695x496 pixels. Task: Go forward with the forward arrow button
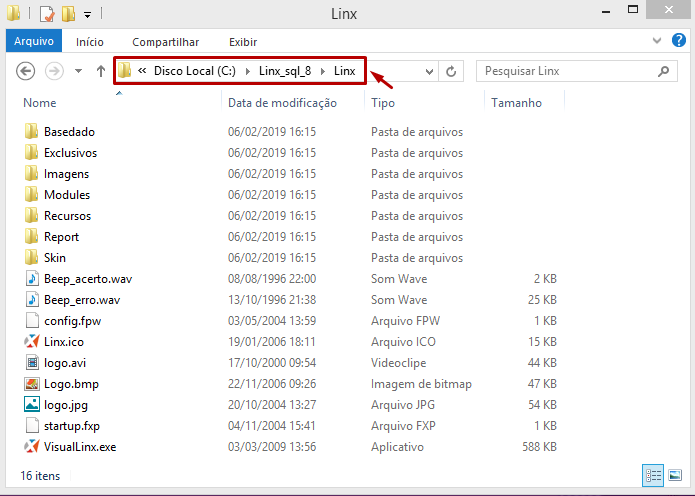(54, 71)
